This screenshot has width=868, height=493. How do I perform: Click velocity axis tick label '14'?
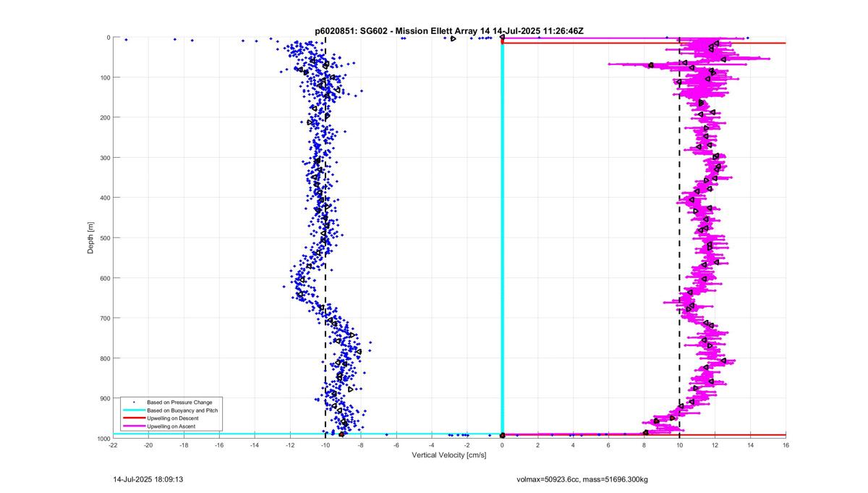coord(750,444)
